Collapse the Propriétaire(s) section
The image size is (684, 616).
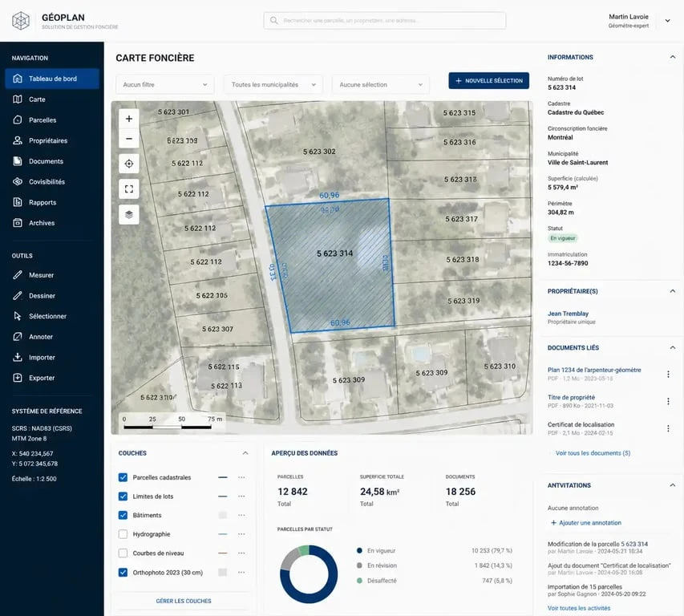tap(672, 291)
